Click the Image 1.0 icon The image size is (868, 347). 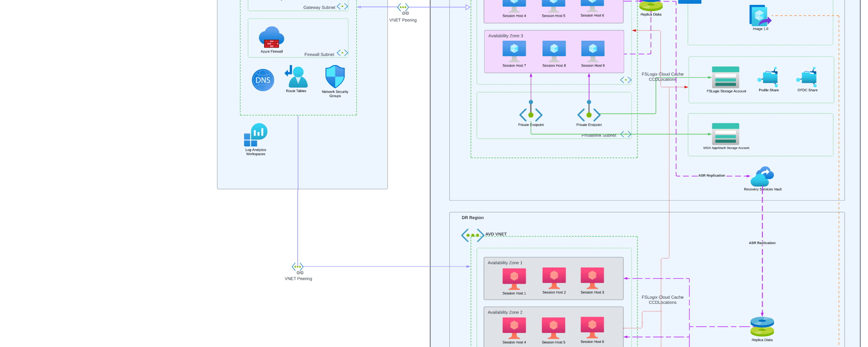(x=760, y=16)
